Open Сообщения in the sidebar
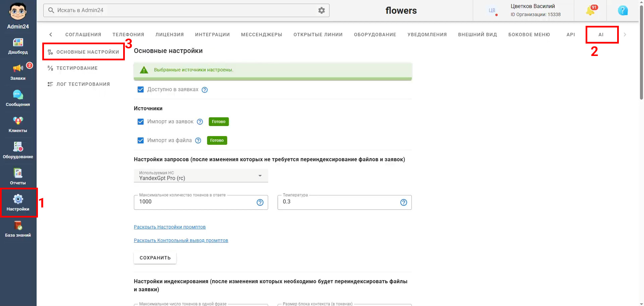The width and height of the screenshot is (644, 306). click(x=18, y=99)
